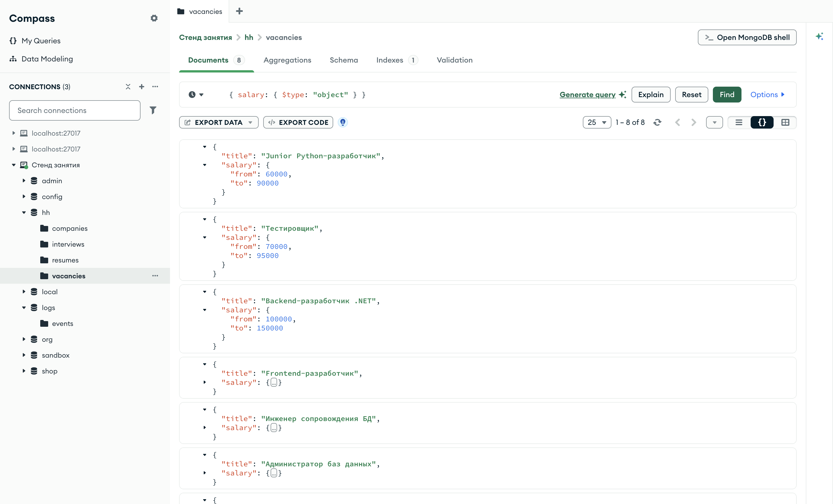Viewport: 833px width, 504px height.
Task: Go to previous page of documents
Action: pyautogui.click(x=677, y=122)
